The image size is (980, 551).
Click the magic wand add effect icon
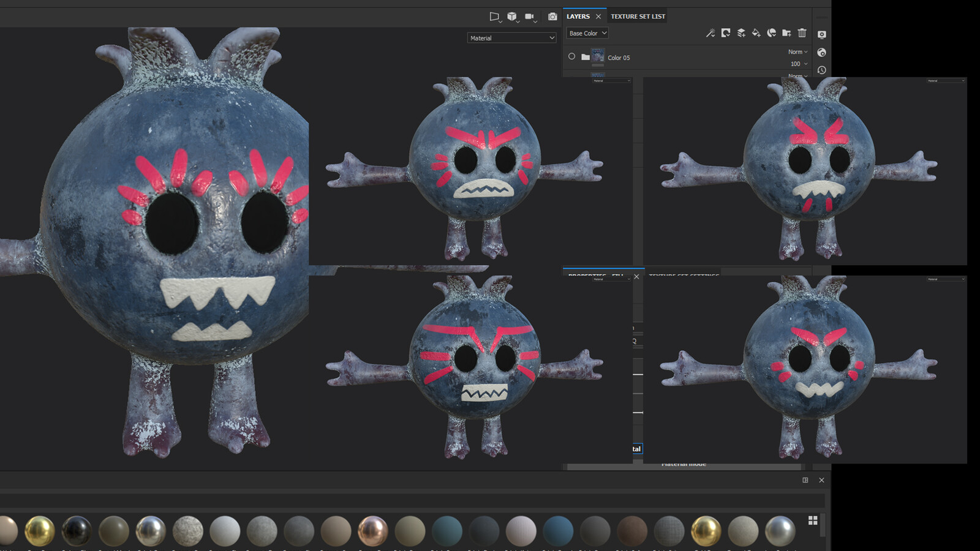tap(710, 33)
